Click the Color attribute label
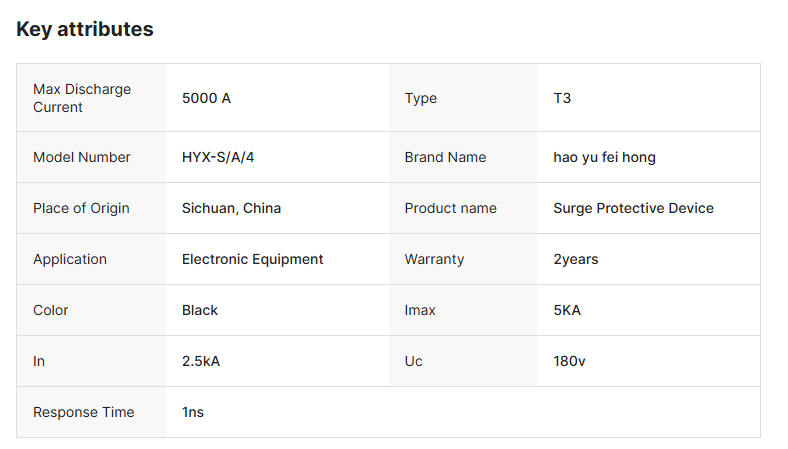The image size is (788, 449). pyautogui.click(x=52, y=310)
